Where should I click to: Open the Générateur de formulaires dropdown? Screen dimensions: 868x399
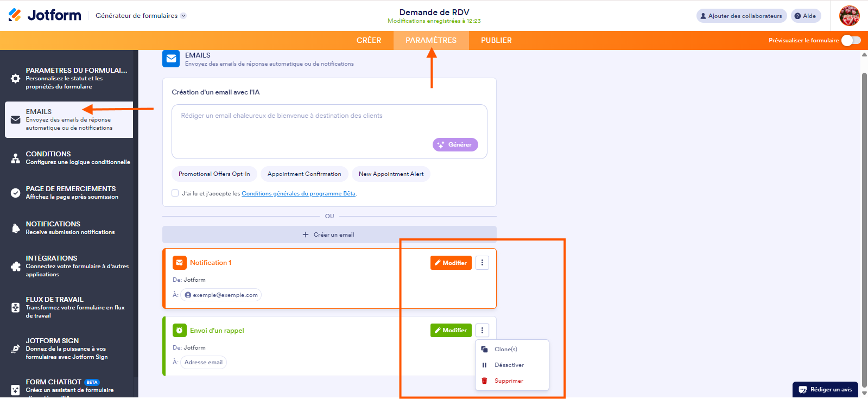click(x=141, y=16)
